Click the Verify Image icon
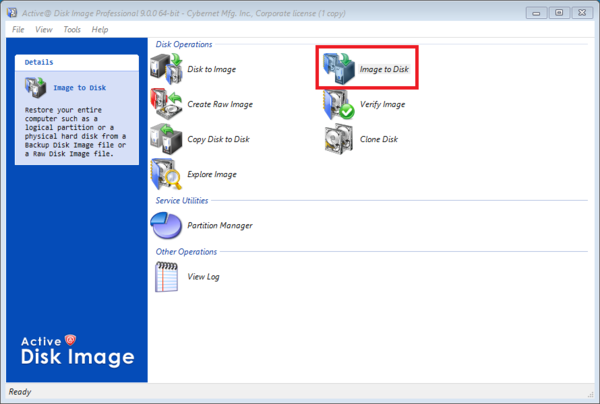This screenshot has height=404, width=600. coord(339,104)
